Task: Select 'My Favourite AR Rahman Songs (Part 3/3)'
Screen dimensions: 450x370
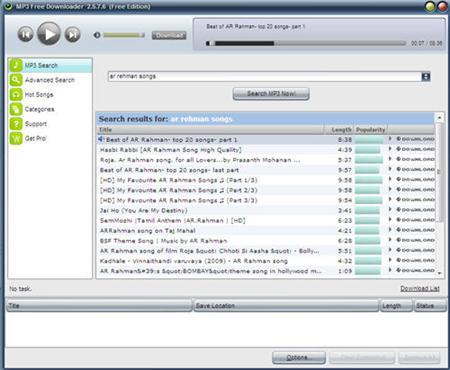Action: (266, 200)
